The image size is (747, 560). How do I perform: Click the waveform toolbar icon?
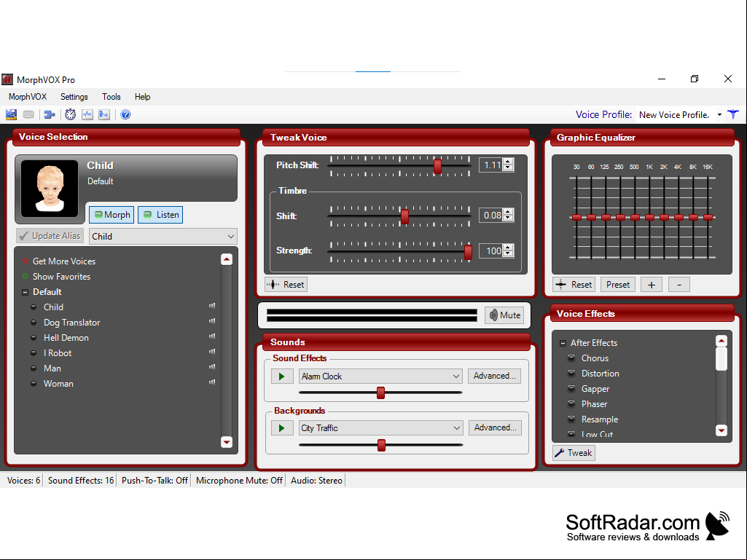87,114
